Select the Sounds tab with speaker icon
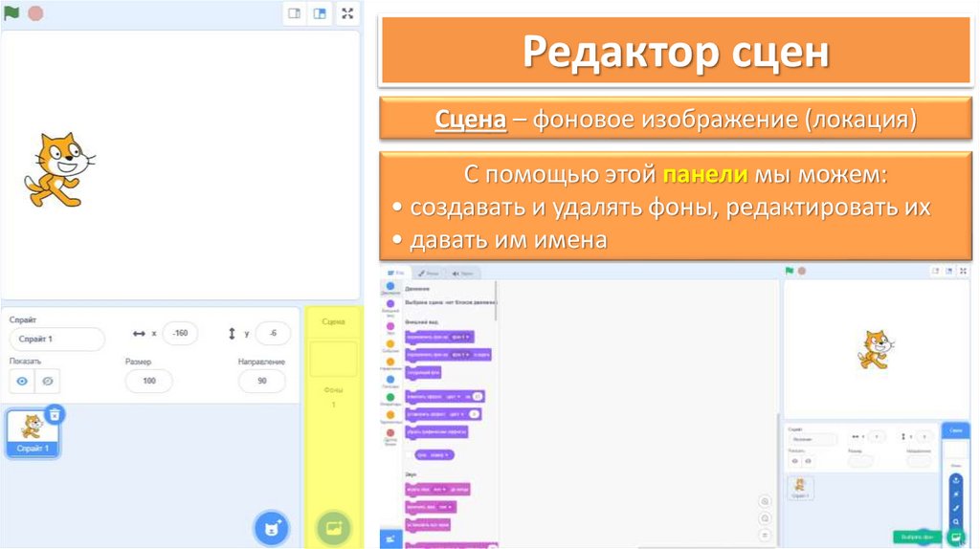The image size is (980, 549). (463, 274)
